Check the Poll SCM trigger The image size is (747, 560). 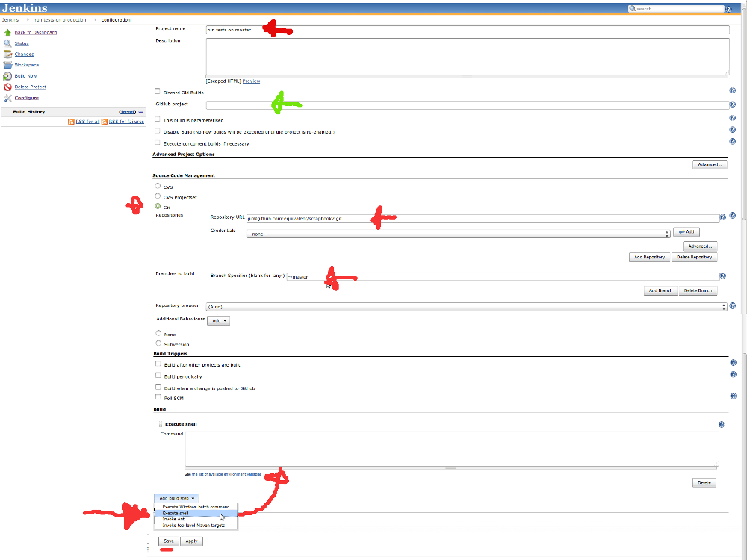158,397
